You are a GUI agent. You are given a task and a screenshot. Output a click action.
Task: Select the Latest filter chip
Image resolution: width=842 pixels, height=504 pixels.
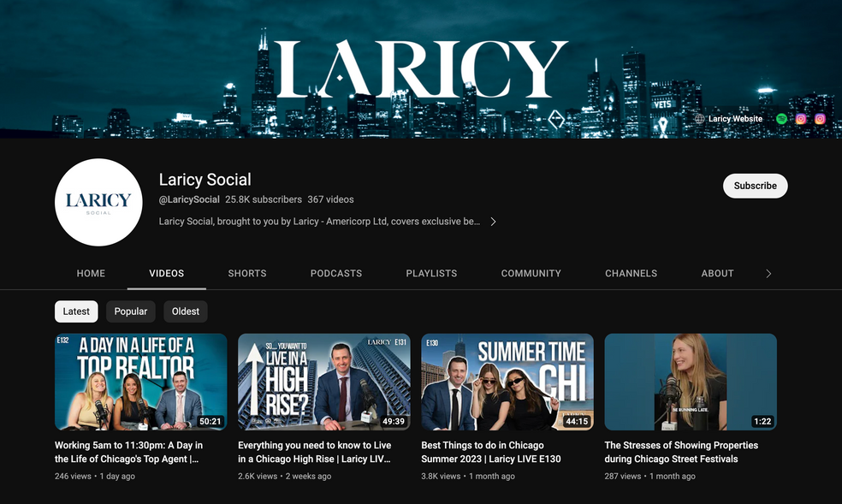tap(76, 311)
